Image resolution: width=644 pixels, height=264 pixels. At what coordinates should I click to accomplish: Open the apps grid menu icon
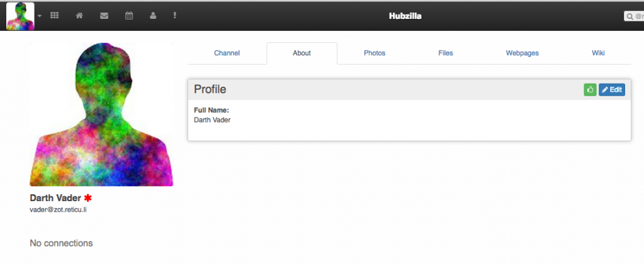pyautogui.click(x=55, y=16)
